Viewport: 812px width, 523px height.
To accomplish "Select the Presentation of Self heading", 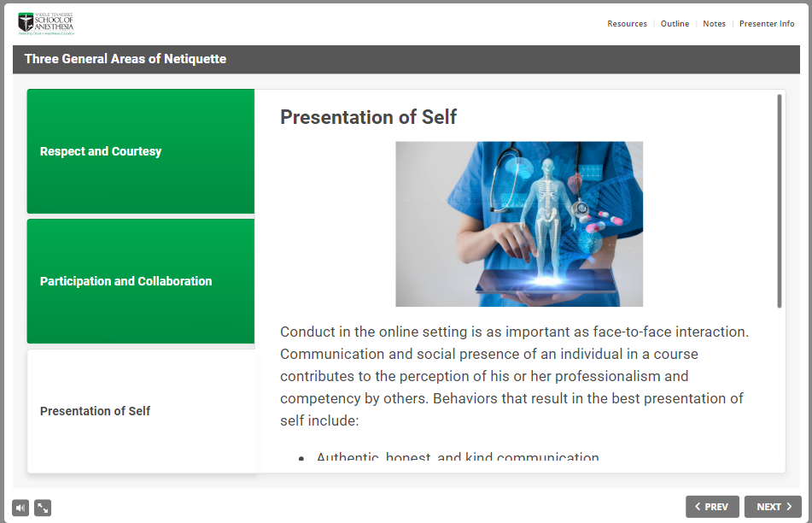I will click(368, 117).
